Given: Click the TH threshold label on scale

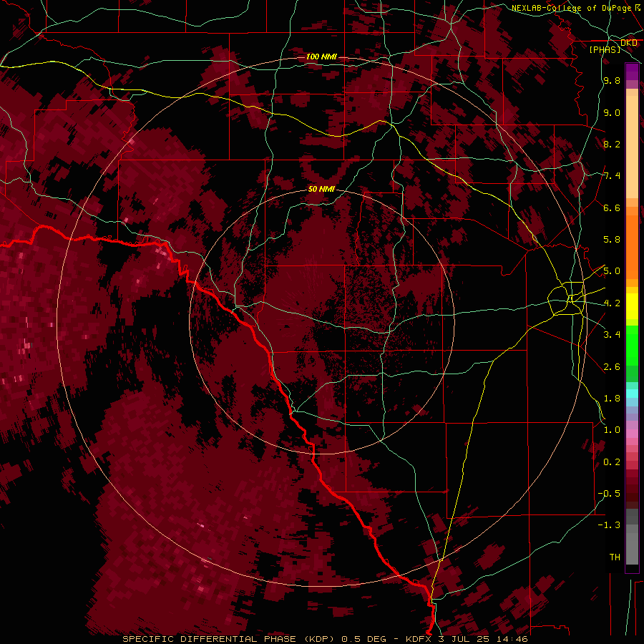Looking at the screenshot, I should 615,557.
